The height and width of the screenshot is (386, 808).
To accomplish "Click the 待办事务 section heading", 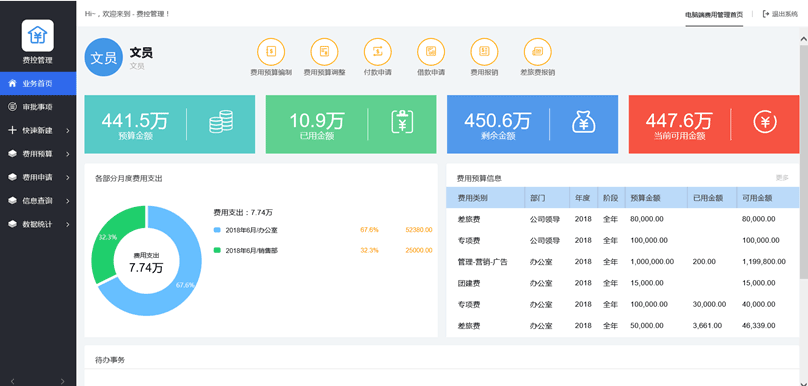I will pyautogui.click(x=110, y=360).
